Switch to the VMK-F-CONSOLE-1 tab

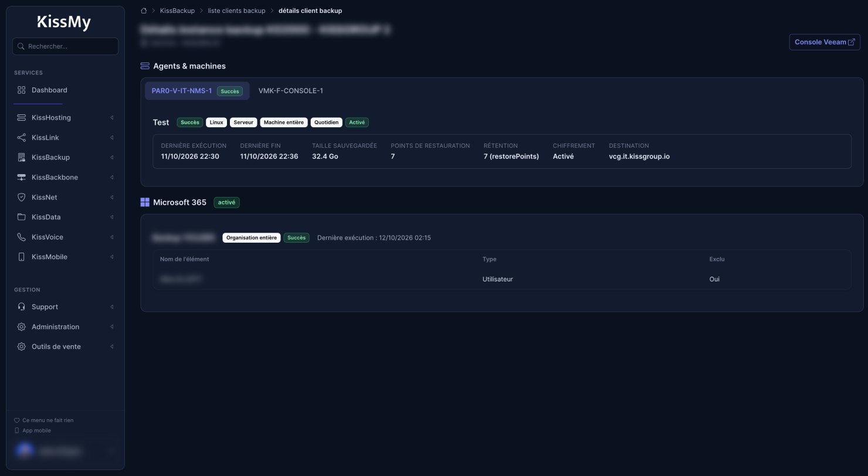(x=291, y=91)
